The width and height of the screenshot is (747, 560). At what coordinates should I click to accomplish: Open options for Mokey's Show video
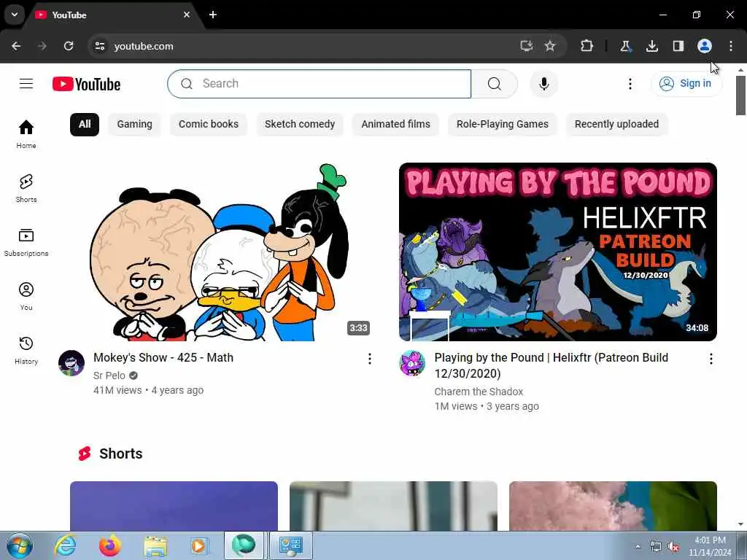click(x=370, y=359)
